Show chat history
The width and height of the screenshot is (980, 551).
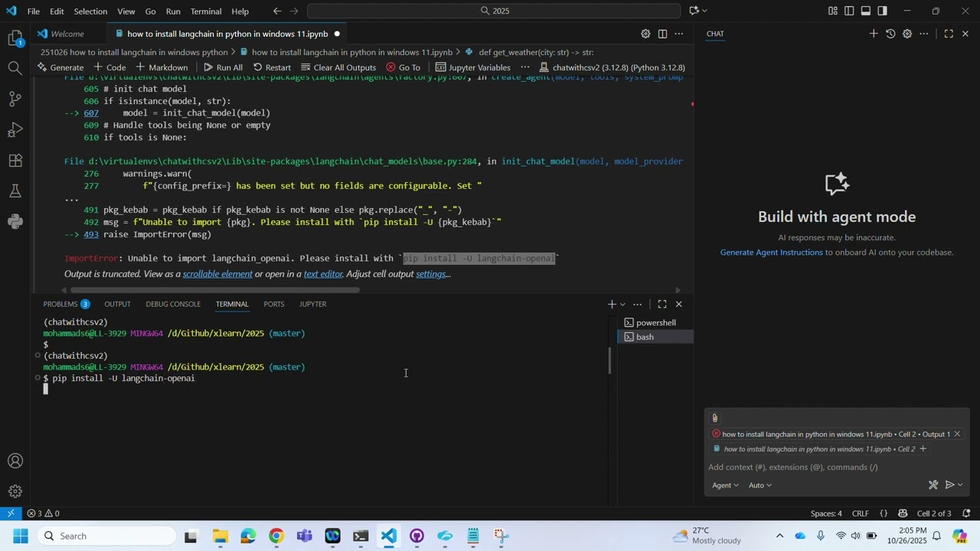pyautogui.click(x=890, y=34)
